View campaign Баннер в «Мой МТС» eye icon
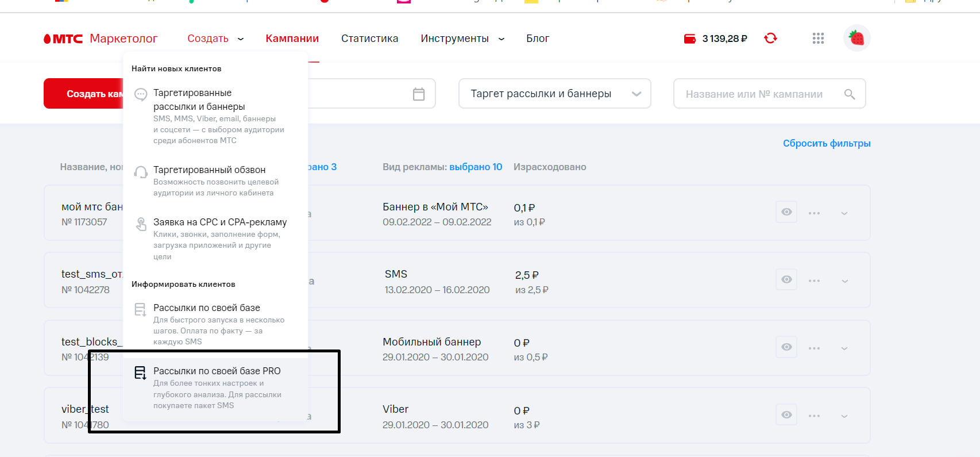 coord(786,212)
